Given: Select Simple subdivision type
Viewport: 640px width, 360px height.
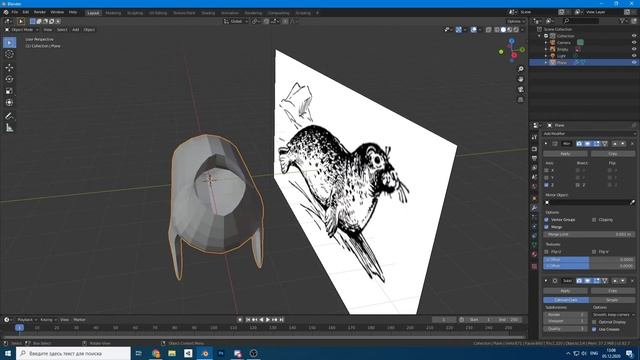Looking at the screenshot, I should (612, 300).
